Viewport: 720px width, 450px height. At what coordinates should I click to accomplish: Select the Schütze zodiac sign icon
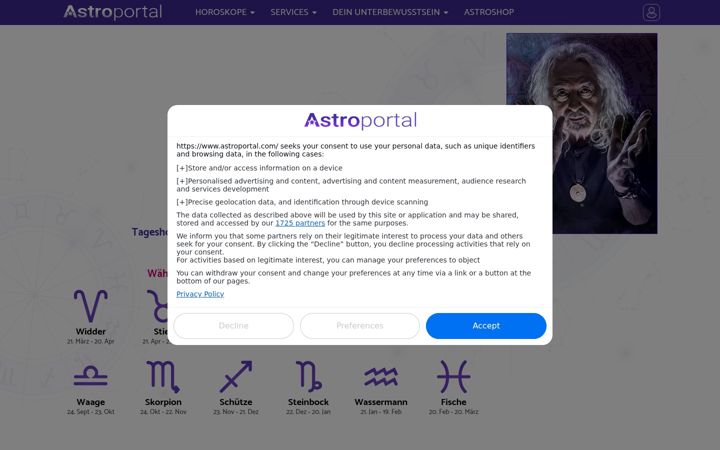tap(236, 376)
